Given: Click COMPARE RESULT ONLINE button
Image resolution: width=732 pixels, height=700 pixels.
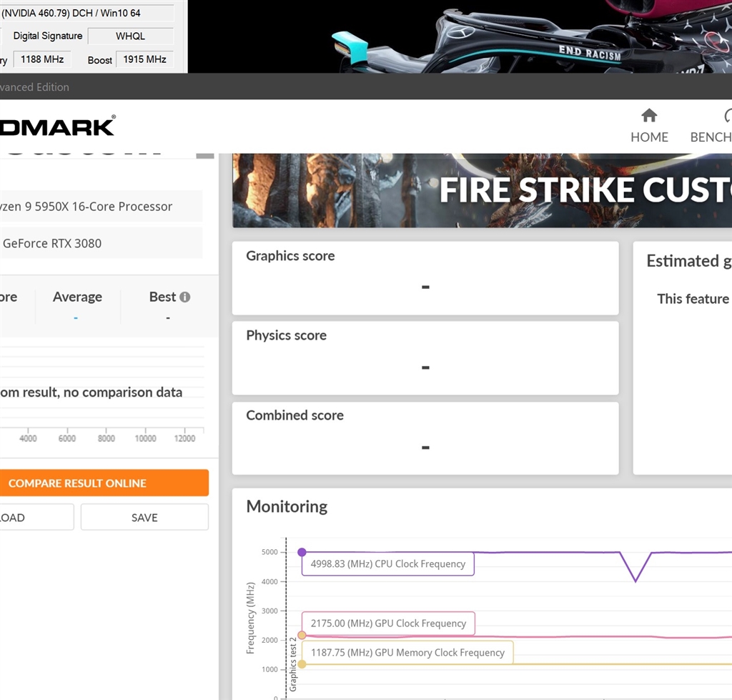Looking at the screenshot, I should (104, 483).
